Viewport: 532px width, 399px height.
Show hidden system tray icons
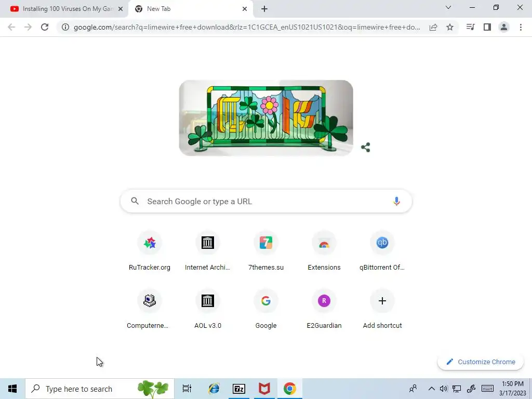click(x=431, y=389)
